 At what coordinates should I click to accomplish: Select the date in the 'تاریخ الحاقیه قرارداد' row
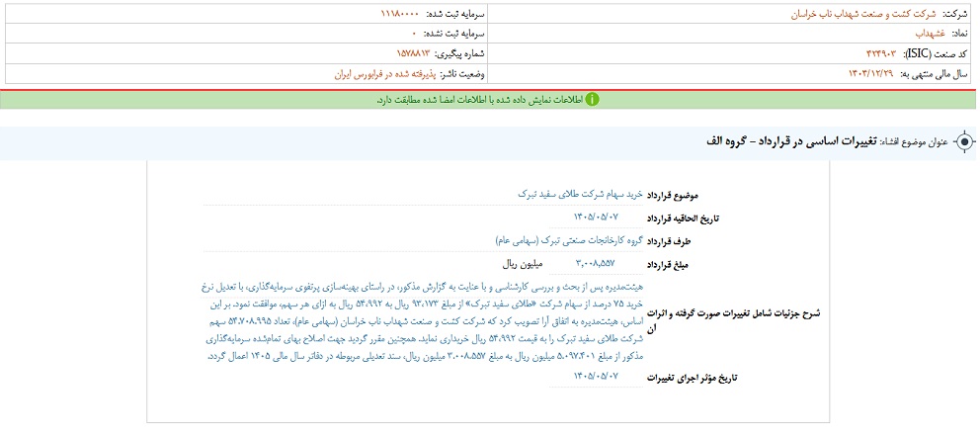(x=595, y=217)
